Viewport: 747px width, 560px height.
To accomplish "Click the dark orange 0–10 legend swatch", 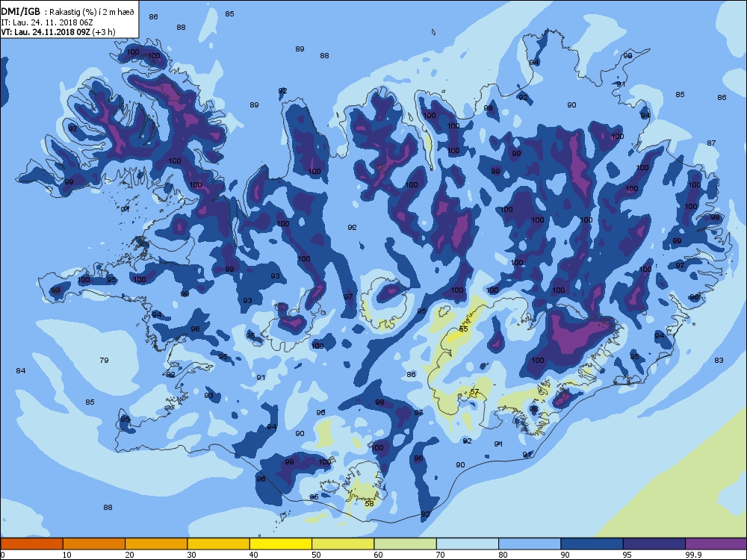I will coord(32,544).
